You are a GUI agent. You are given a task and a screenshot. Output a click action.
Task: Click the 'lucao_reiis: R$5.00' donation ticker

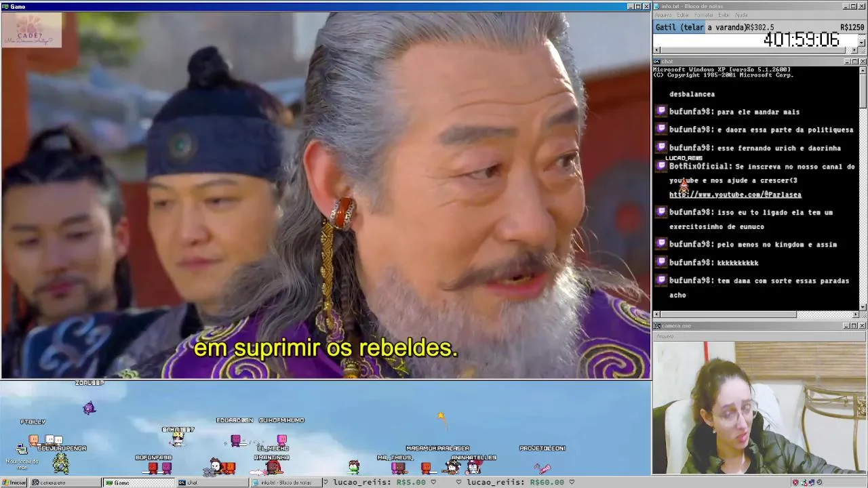[x=378, y=482]
